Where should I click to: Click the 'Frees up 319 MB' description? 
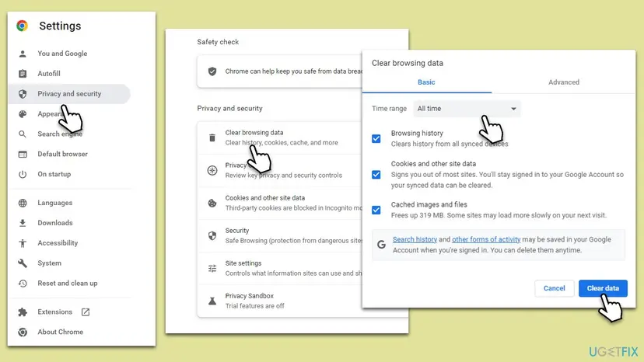(499, 215)
